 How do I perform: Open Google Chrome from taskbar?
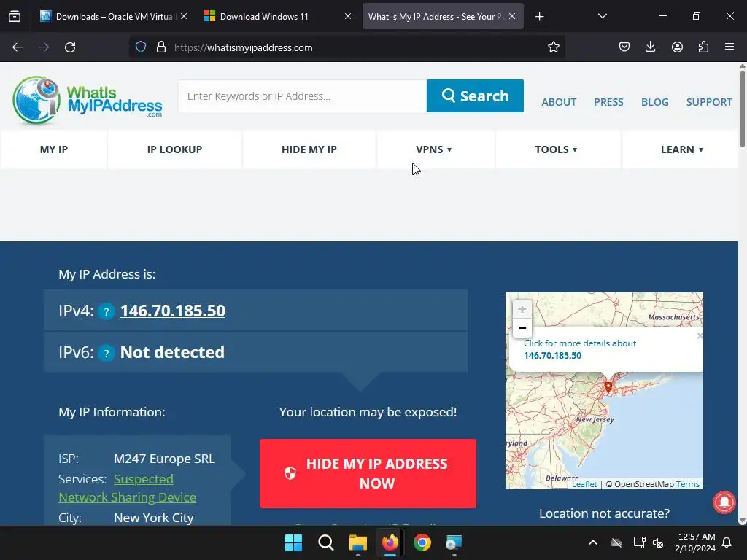tap(422, 542)
